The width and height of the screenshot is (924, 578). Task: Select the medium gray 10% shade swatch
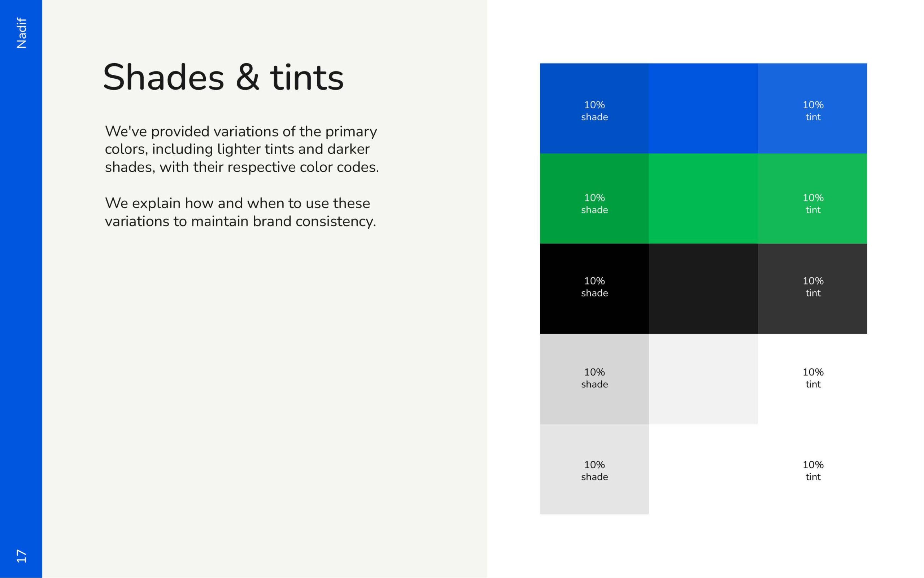[x=594, y=379]
